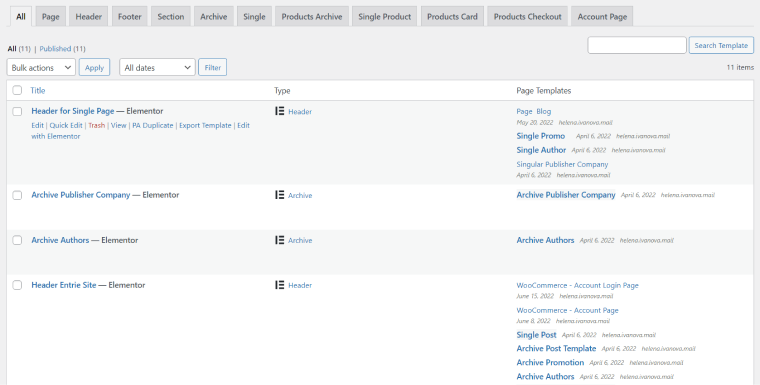Click the Search Template button
The image size is (760, 385).
pyautogui.click(x=721, y=45)
